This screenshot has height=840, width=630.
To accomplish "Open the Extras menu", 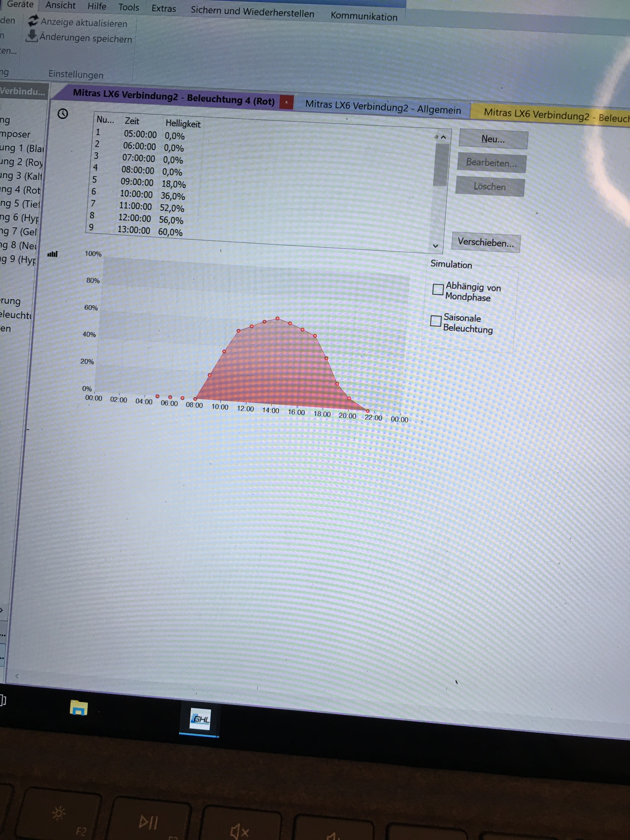I will (x=164, y=8).
